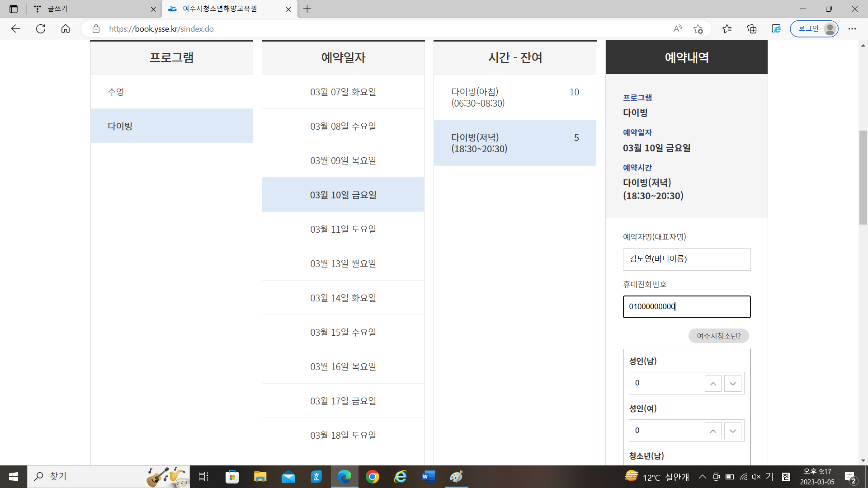Click the taskbar 찾기 search box
The height and width of the screenshot is (488, 868).
click(x=108, y=477)
